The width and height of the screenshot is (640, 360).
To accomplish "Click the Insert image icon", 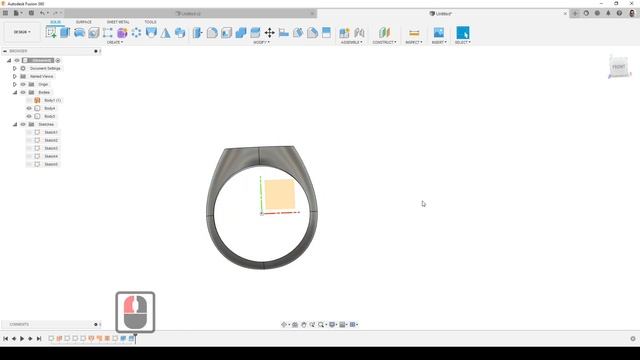I will (439, 33).
